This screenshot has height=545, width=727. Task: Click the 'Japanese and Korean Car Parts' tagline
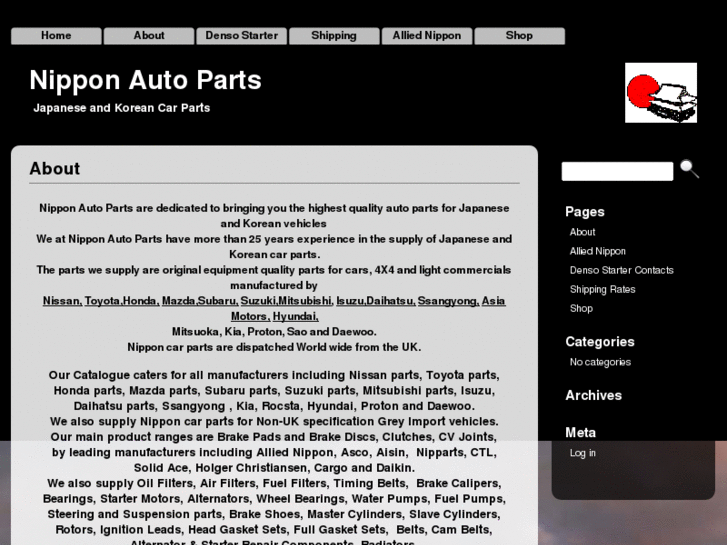[122, 108]
